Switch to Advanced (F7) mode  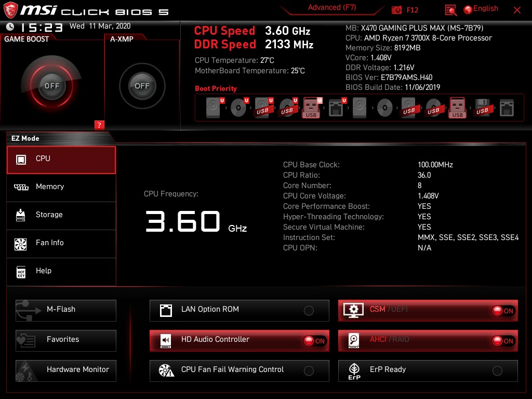coord(331,7)
